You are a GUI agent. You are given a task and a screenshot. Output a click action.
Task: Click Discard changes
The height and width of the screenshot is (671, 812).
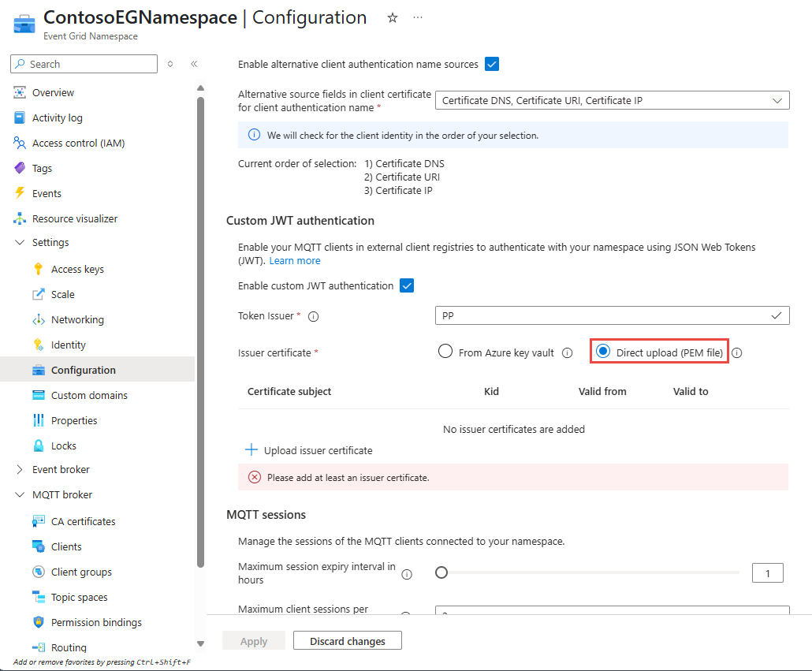(x=347, y=639)
